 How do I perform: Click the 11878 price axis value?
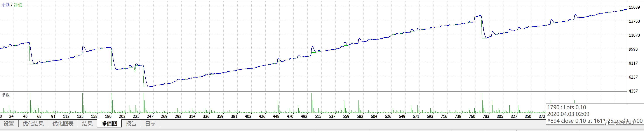[x=634, y=35]
